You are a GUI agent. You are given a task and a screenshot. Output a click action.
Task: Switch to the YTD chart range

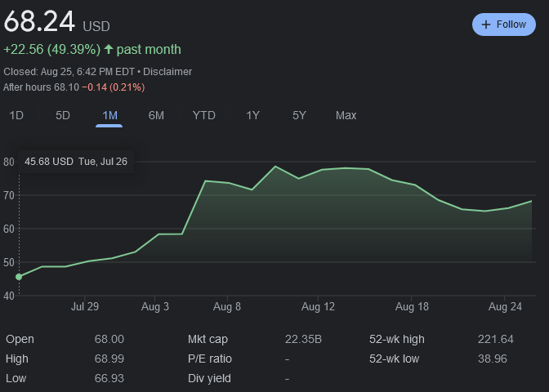click(203, 115)
